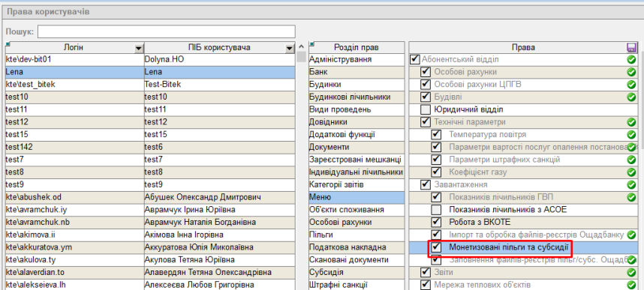Select the Штрафні санкції section
The width and height of the screenshot is (644, 290).
357,285
